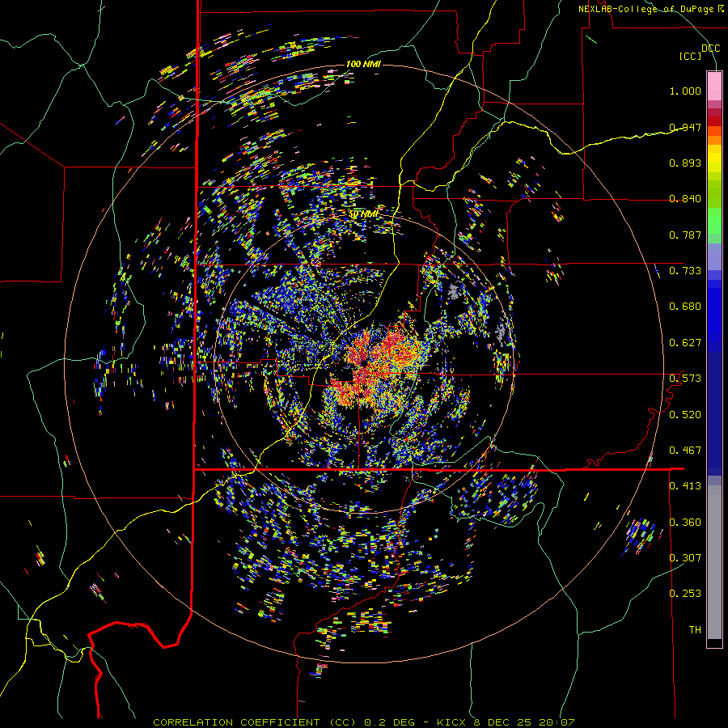Click the 50 NMI range ring label
The image size is (728, 728).
[363, 214]
